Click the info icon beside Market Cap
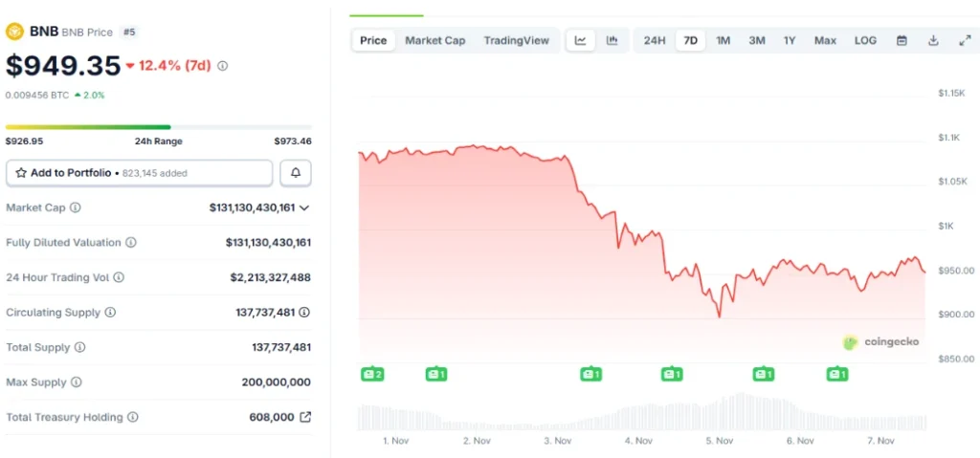Viewport: 980px width, 458px height. 76,207
